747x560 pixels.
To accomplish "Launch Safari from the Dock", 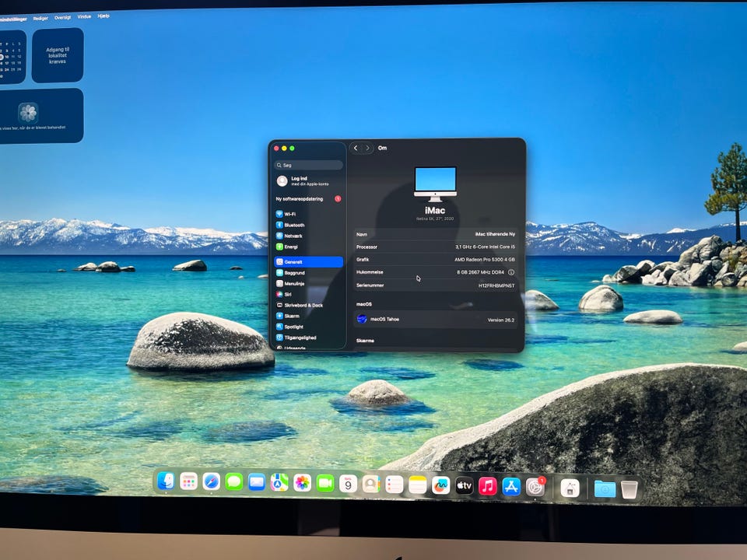I will coord(211,482).
